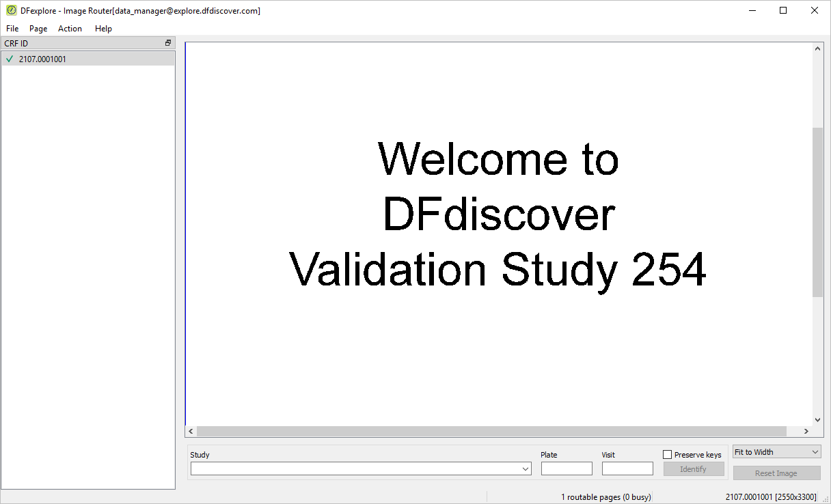Click the Reset Image button
This screenshot has height=504, width=831.
tap(776, 473)
